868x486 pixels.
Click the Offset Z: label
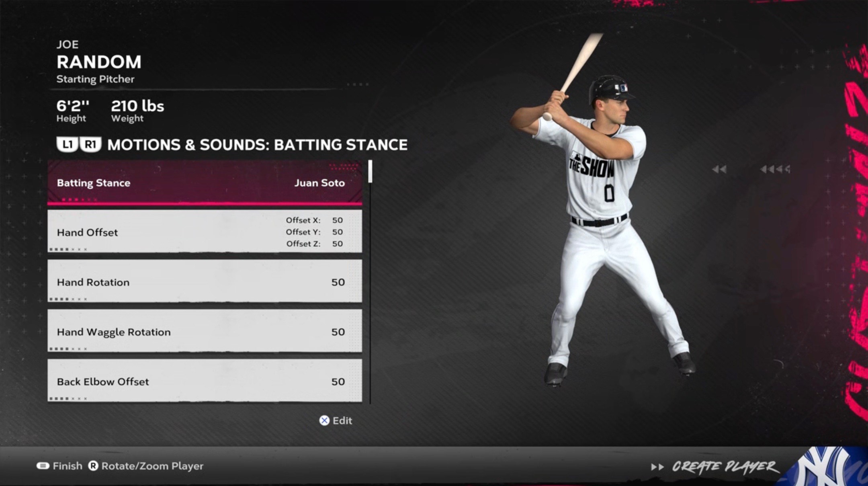(x=303, y=244)
